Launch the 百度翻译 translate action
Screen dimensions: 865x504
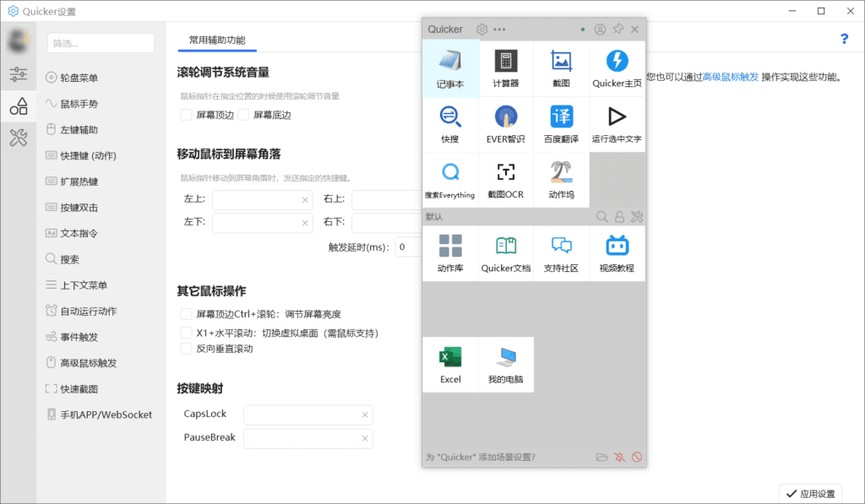coord(561,125)
